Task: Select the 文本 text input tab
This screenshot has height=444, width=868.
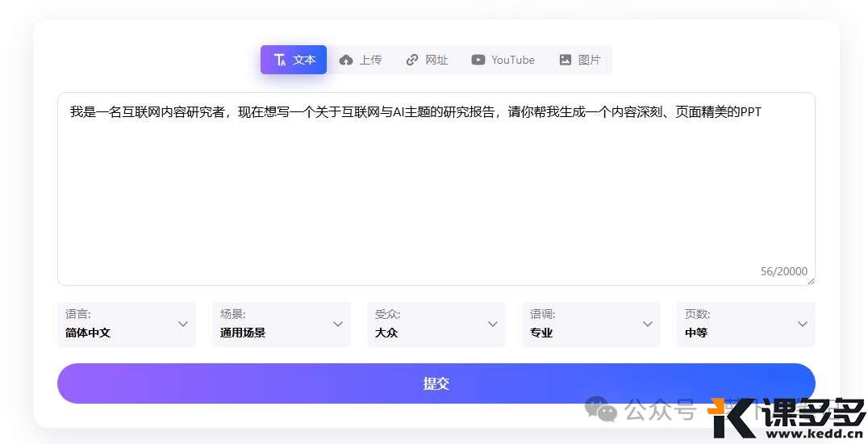Action: click(x=294, y=60)
